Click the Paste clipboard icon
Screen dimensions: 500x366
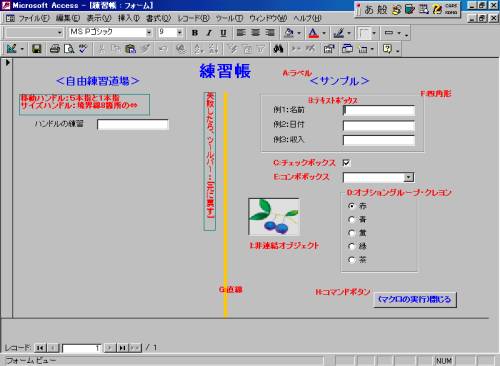130,49
